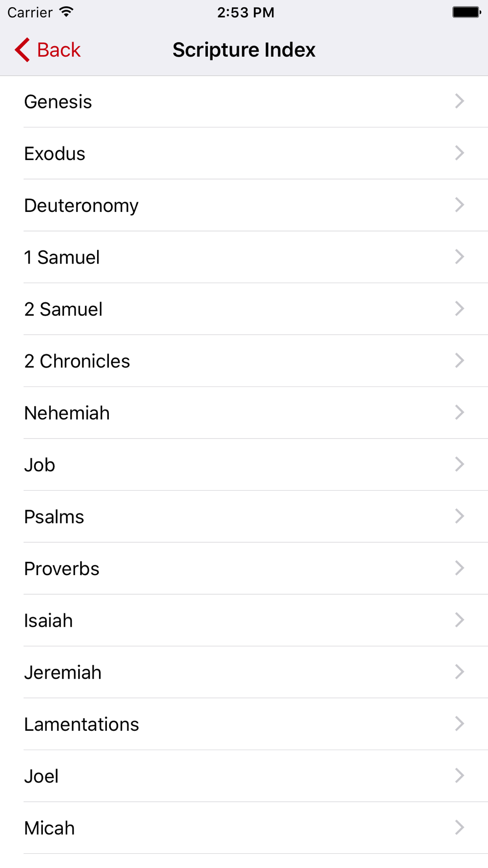Expand the Lamentations entry arrow

pos(459,723)
